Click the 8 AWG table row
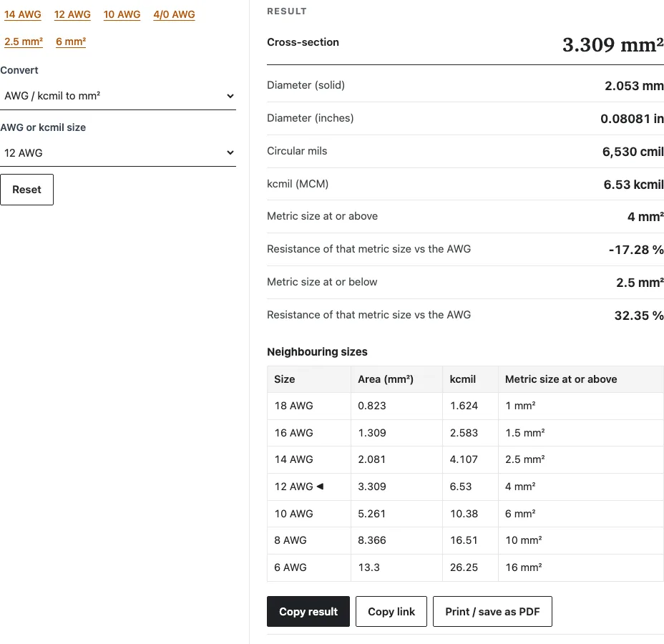This screenshot has width=664, height=644. tap(465, 540)
